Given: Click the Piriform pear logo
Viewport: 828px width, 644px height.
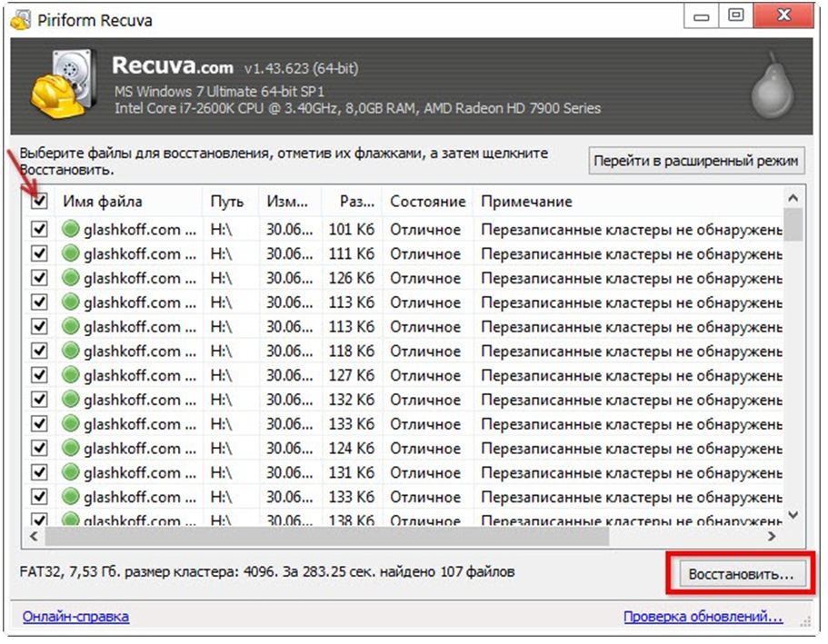Looking at the screenshot, I should (x=773, y=84).
